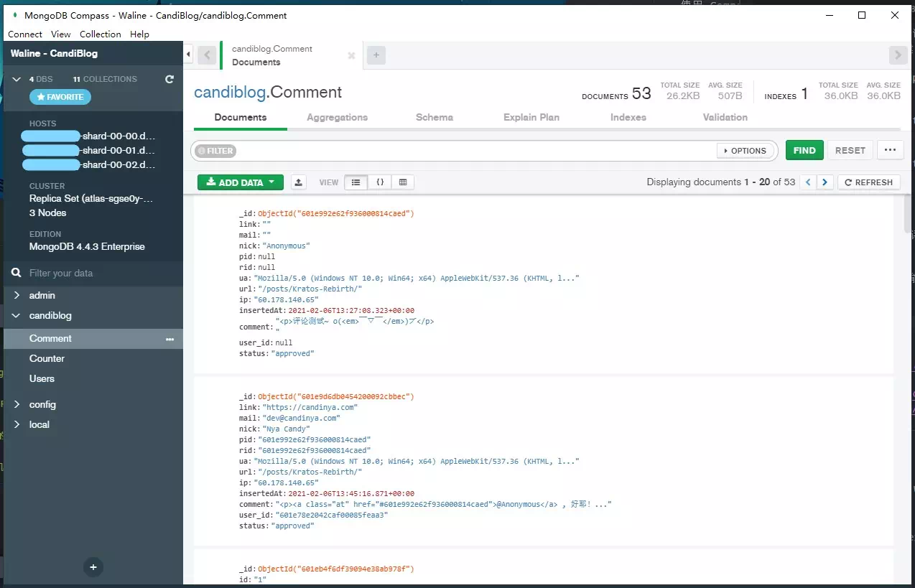The width and height of the screenshot is (915, 588).
Task: Close the candiblog.Comment tab
Action: point(351,55)
